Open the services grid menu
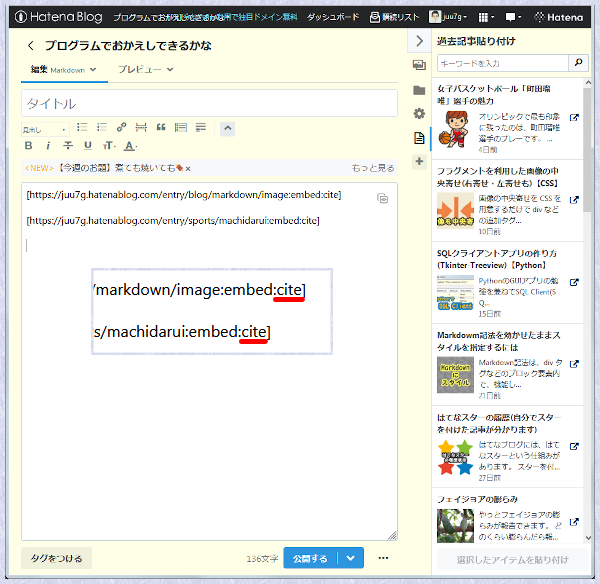Screen dimensions: 600x584 (x=486, y=17)
